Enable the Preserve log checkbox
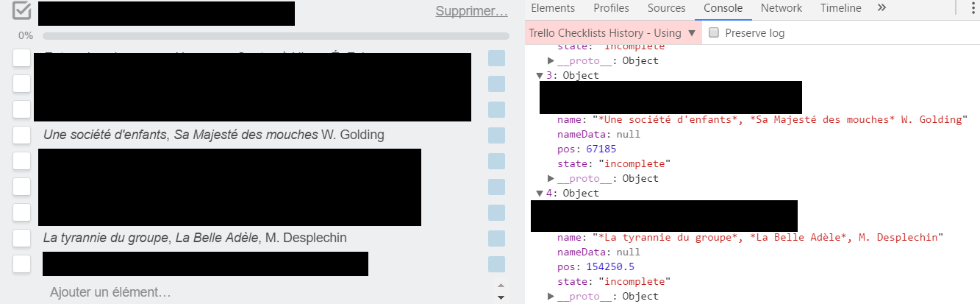The image size is (980, 304). (x=713, y=33)
